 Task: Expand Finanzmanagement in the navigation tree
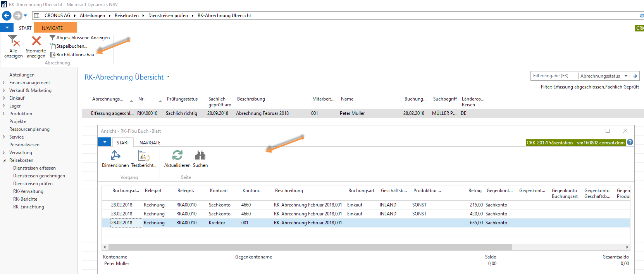pos(4,83)
